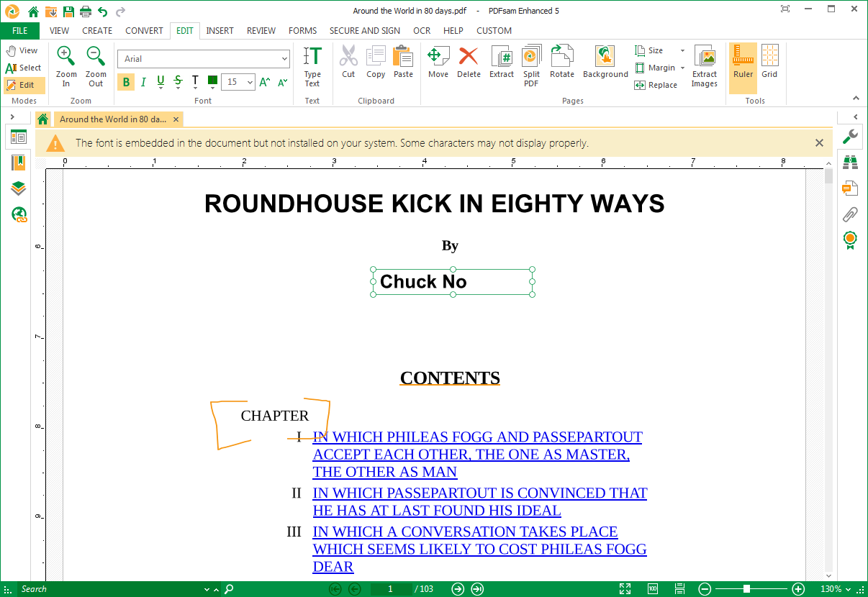Click the Zoom In tool
The height and width of the screenshot is (597, 868).
(66, 67)
